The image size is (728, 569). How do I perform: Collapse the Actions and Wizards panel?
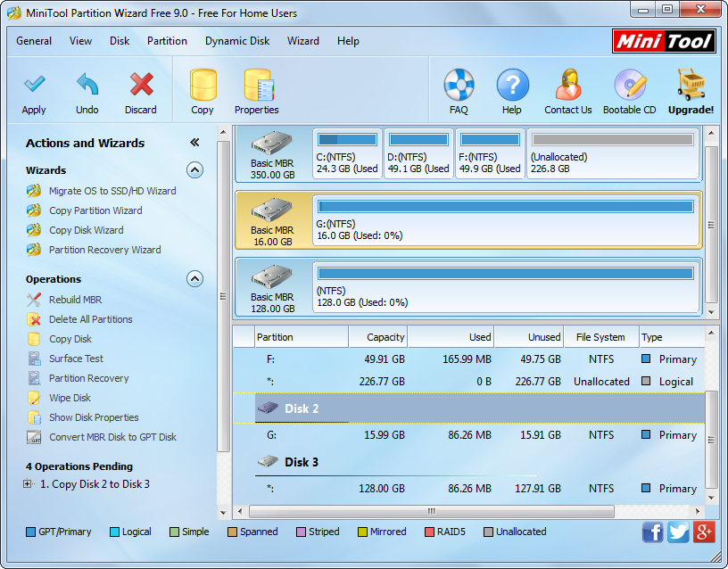(194, 143)
